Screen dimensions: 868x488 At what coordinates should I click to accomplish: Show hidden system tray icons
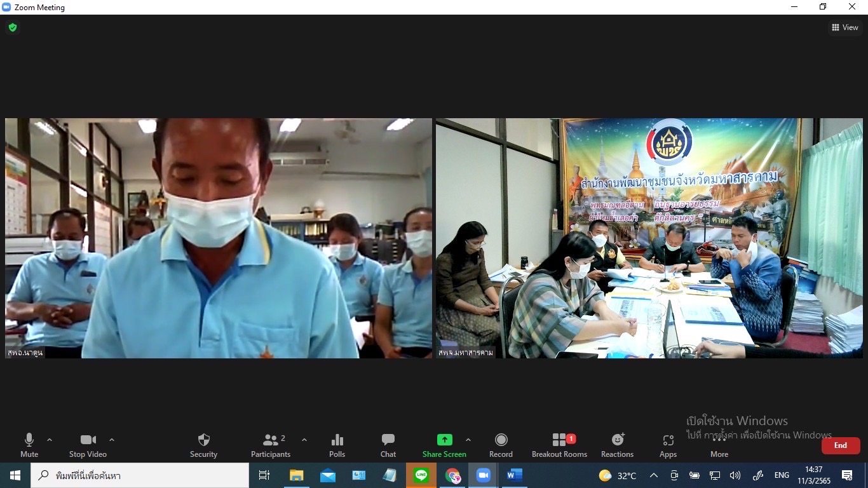point(653,475)
